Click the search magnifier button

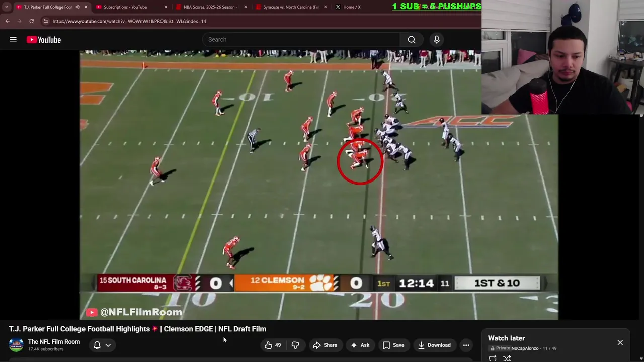tap(412, 40)
